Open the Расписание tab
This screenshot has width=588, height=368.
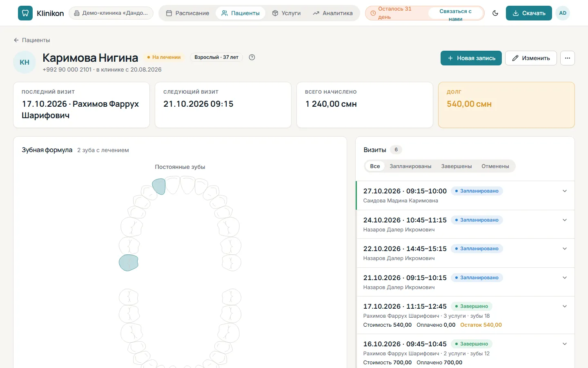tap(187, 13)
